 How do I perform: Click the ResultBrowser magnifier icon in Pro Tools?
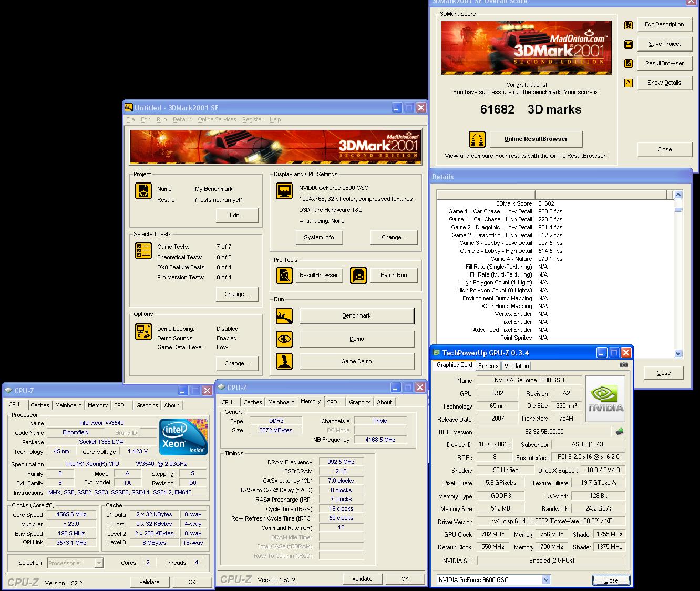coord(284,275)
